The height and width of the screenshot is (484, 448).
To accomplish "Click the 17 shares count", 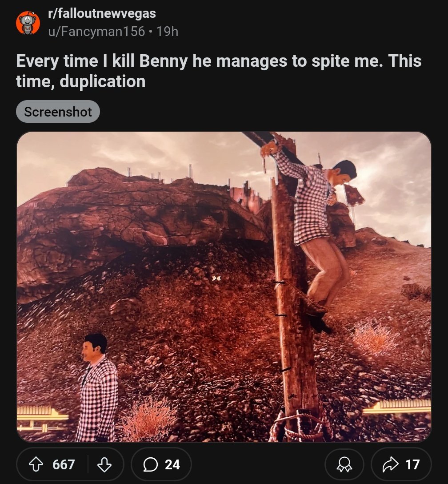I will pyautogui.click(x=412, y=465).
